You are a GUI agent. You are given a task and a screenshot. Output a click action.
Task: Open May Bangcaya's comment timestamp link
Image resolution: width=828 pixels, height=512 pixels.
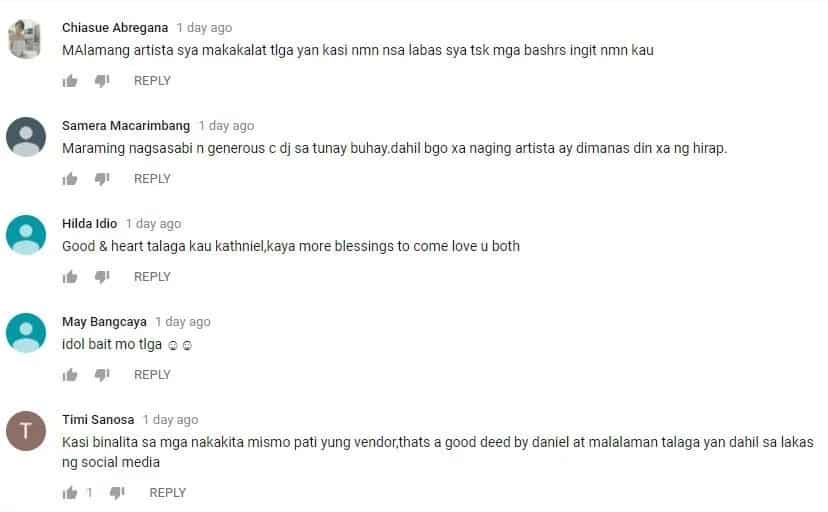(x=183, y=322)
